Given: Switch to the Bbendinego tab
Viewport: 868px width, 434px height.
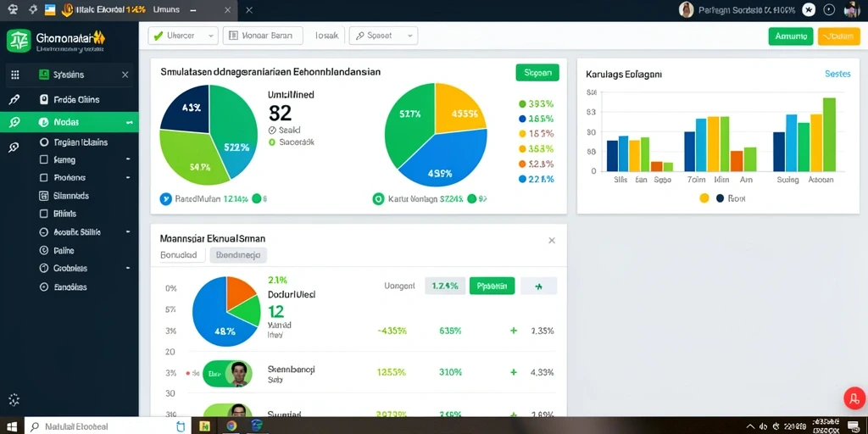Looking at the screenshot, I should [238, 255].
